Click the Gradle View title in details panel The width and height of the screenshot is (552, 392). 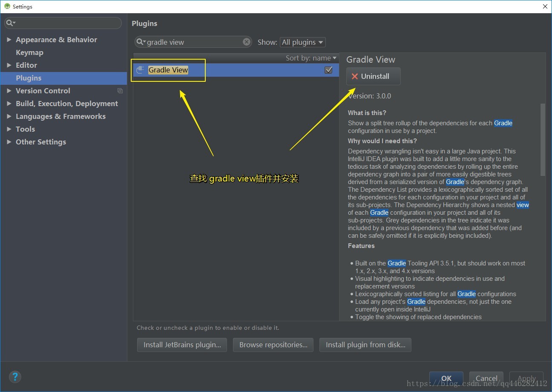tap(371, 60)
